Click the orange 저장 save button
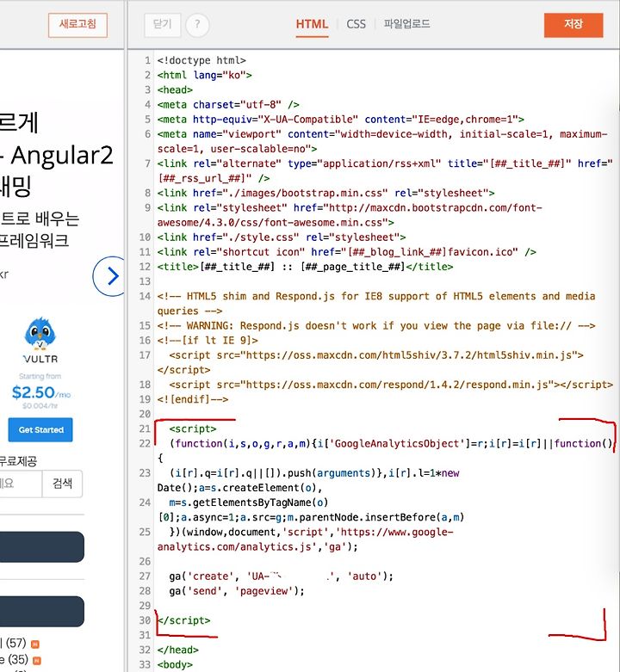This screenshot has width=620, height=672. [573, 25]
